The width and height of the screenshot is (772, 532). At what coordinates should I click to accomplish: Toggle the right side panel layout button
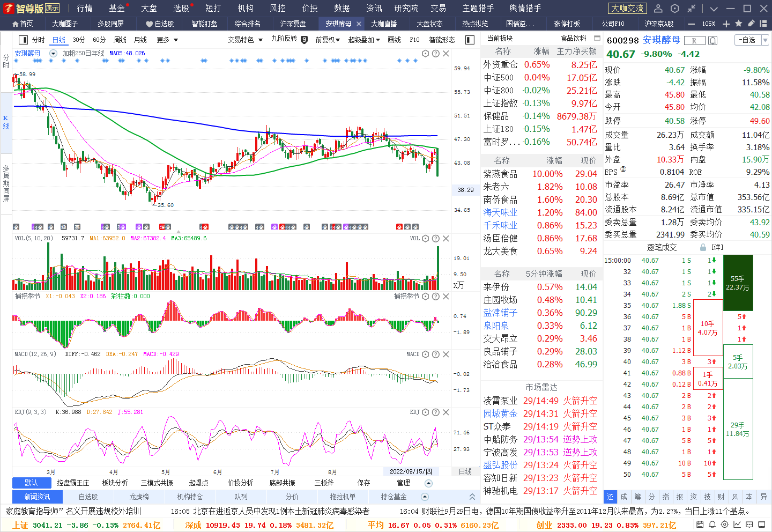[x=470, y=40]
